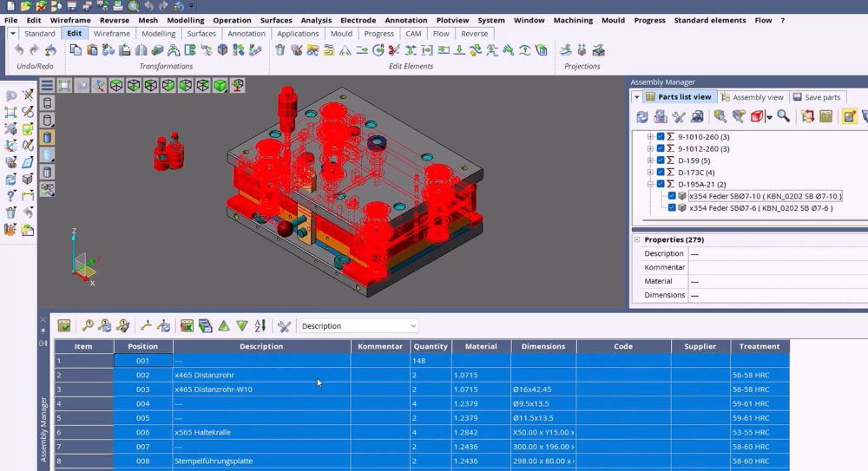Click the green up-arrow move icon
This screenshot has height=471, width=868.
click(224, 326)
